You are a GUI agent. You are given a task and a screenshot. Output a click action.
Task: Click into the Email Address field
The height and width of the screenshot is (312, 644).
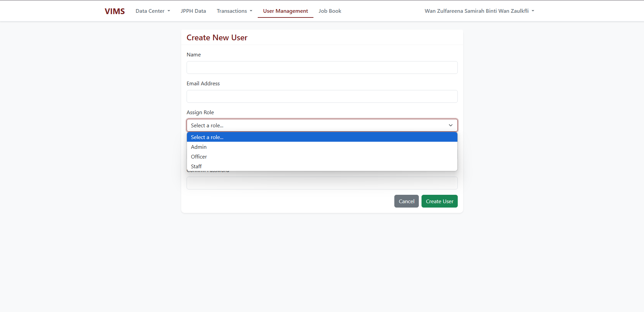coord(322,96)
